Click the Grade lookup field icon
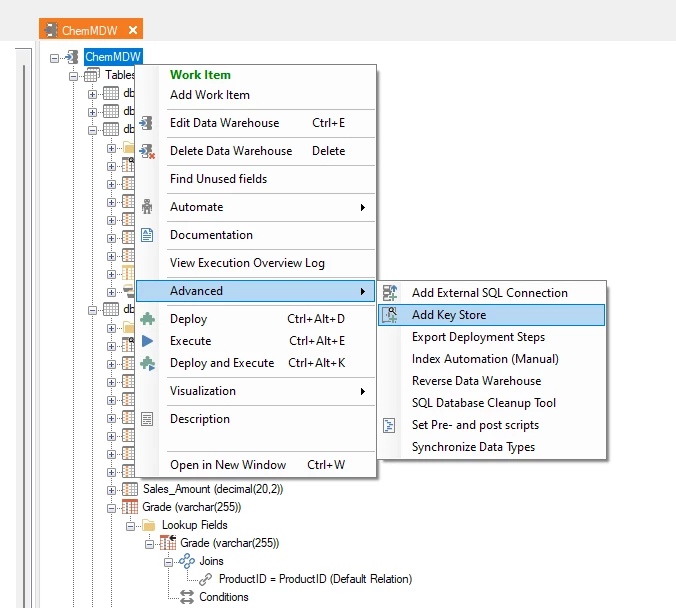Viewport: 676px width, 608px height. pos(168,543)
